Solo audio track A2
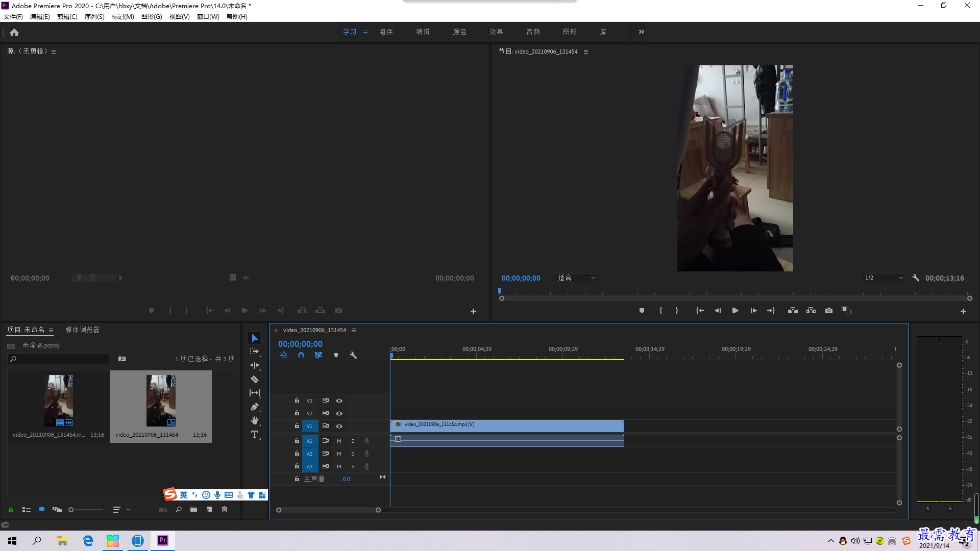 click(353, 454)
